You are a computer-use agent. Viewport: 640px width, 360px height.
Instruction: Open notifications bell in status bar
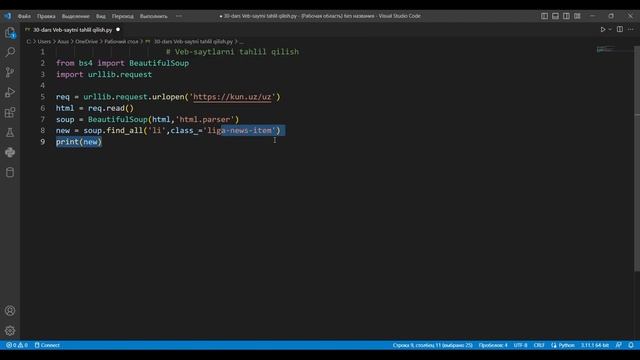[x=631, y=345]
